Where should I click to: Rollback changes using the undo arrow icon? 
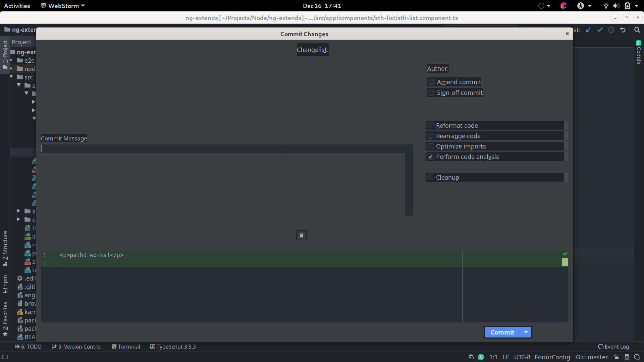point(623,30)
